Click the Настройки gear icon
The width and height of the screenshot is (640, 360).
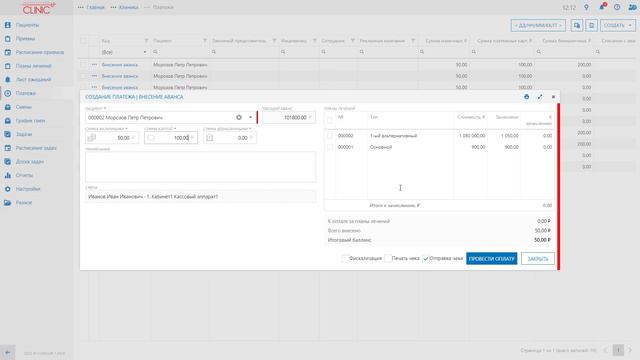pos(8,189)
